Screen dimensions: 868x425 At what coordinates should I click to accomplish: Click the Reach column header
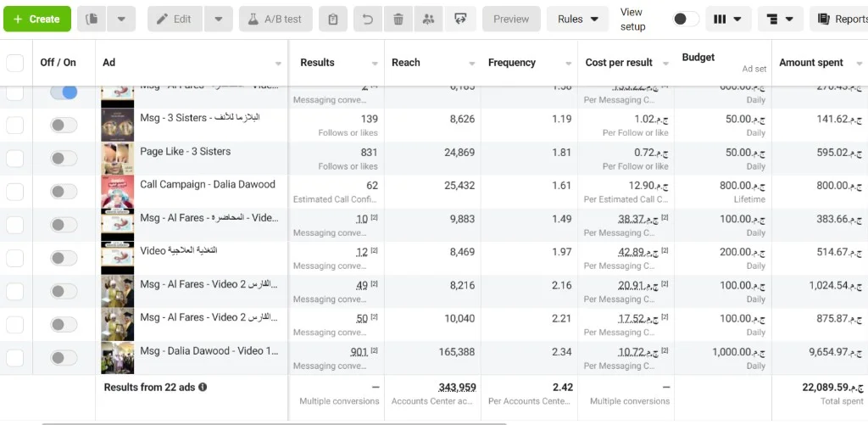[406, 63]
